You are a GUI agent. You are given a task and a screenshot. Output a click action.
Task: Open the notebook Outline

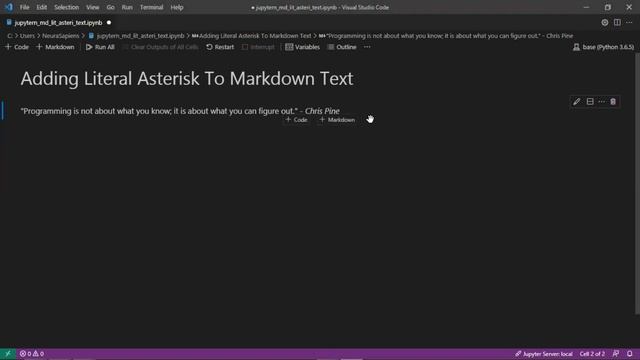tap(342, 47)
